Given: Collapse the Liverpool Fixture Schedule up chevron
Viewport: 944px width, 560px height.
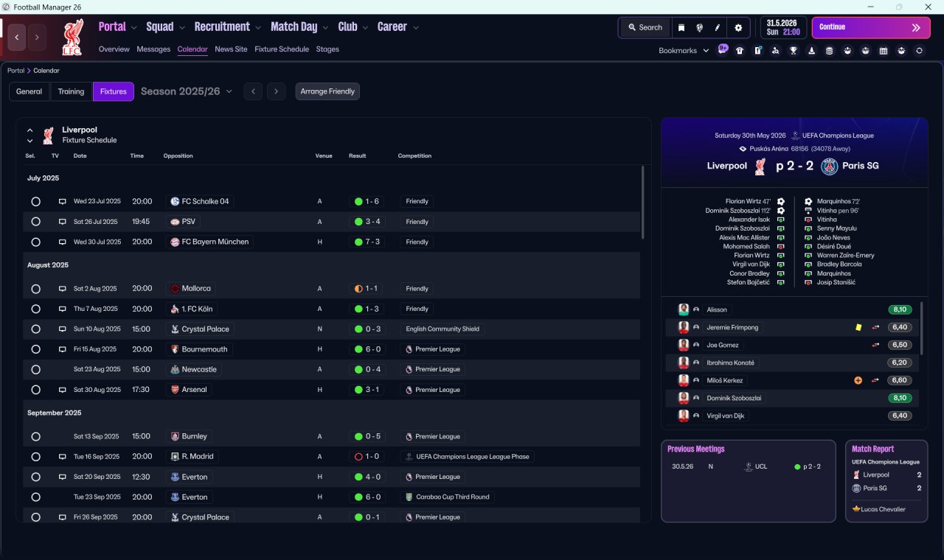Looking at the screenshot, I should pos(30,130).
